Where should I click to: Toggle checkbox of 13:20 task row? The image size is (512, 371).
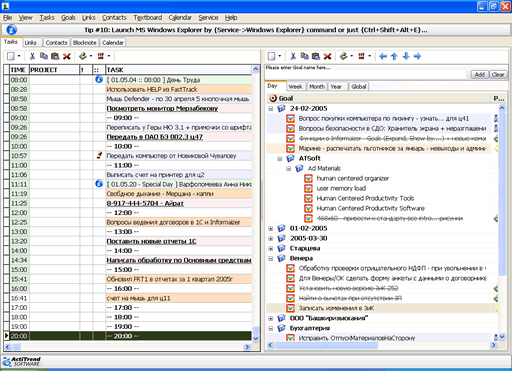7,241
